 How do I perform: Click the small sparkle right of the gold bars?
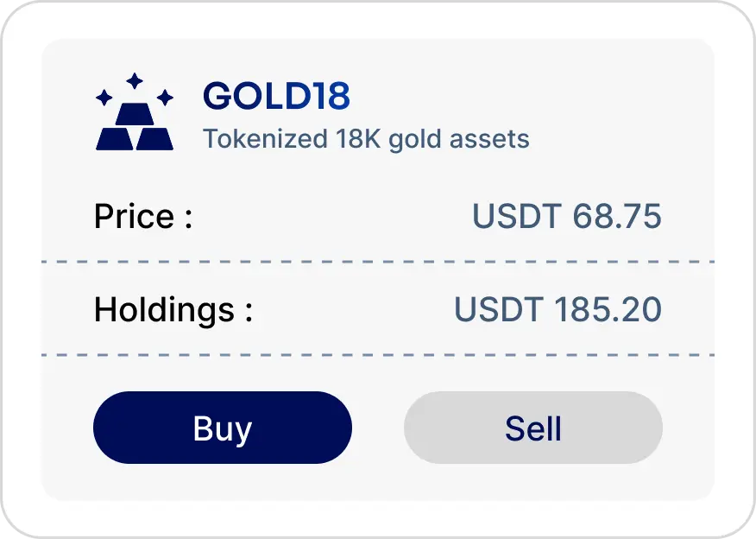tap(165, 96)
